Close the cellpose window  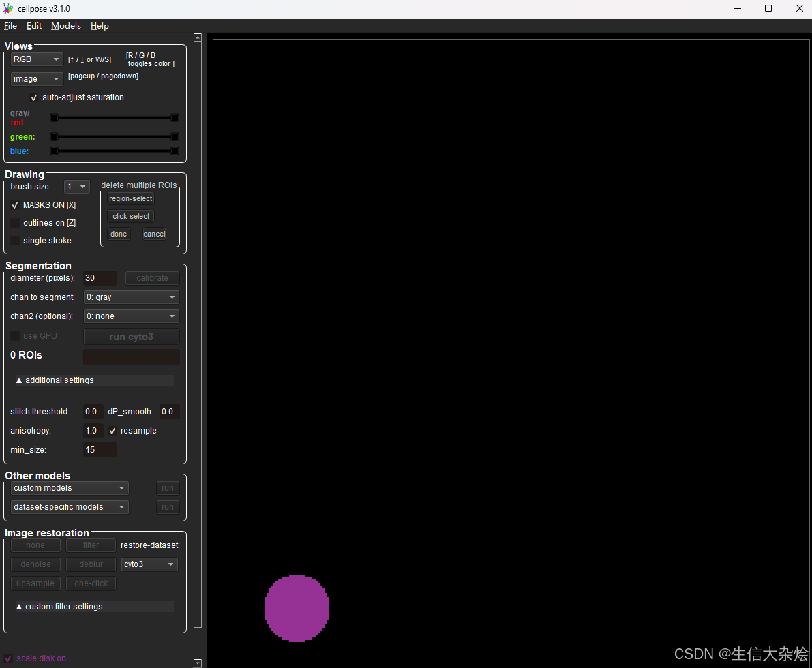[x=799, y=9]
